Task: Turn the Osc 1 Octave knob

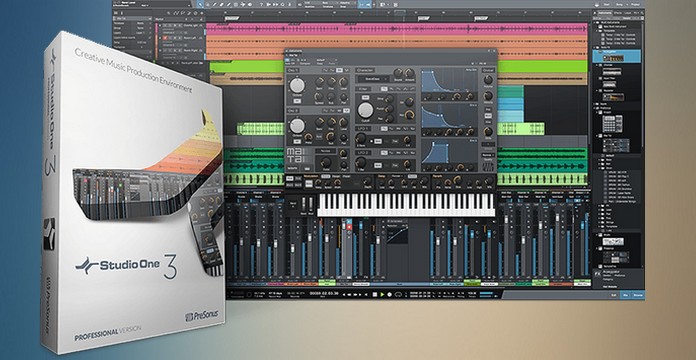Action: point(297,85)
